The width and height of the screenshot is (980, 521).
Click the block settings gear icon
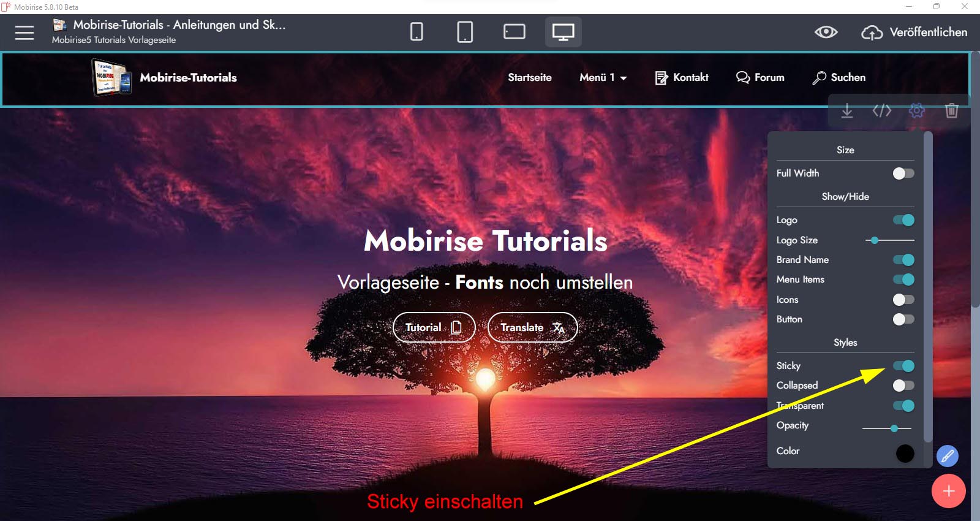point(917,110)
